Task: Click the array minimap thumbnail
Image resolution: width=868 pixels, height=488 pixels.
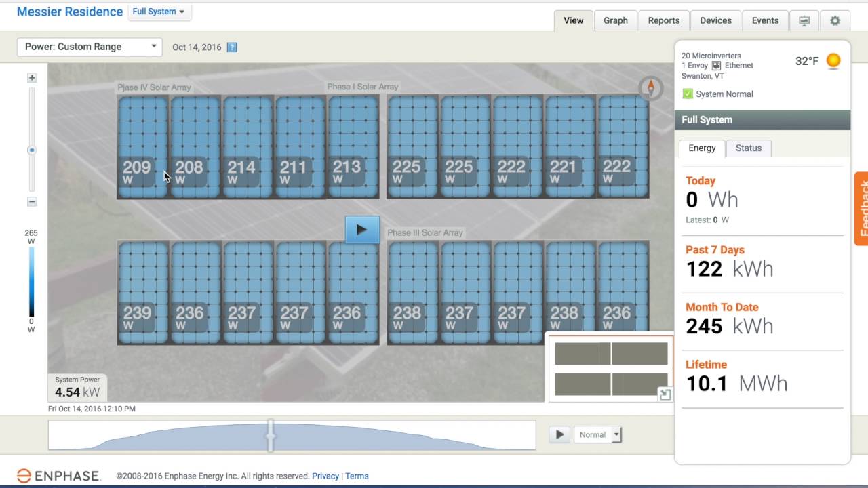Action: (611, 369)
